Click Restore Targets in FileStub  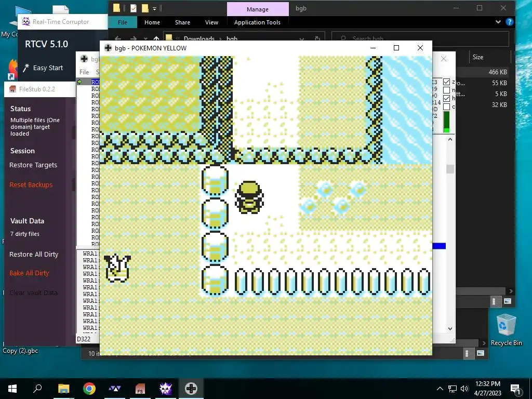(x=33, y=165)
